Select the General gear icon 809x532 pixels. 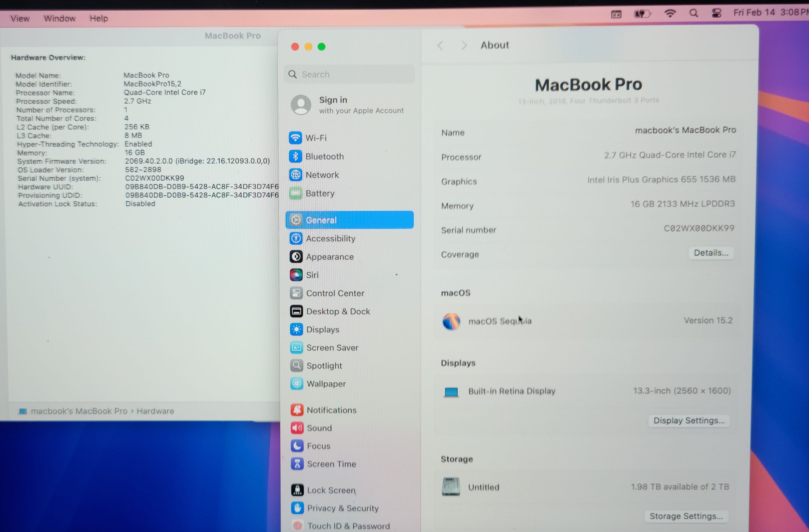click(x=296, y=220)
